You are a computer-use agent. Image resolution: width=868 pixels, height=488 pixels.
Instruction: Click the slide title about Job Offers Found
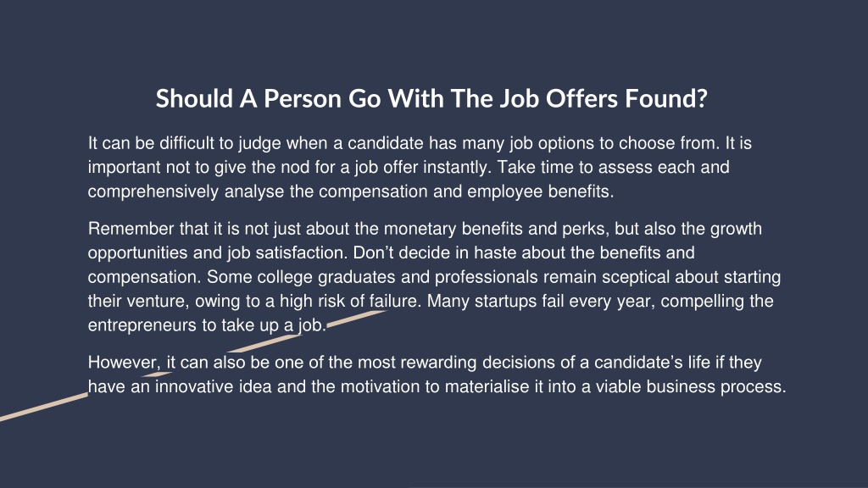point(431,99)
